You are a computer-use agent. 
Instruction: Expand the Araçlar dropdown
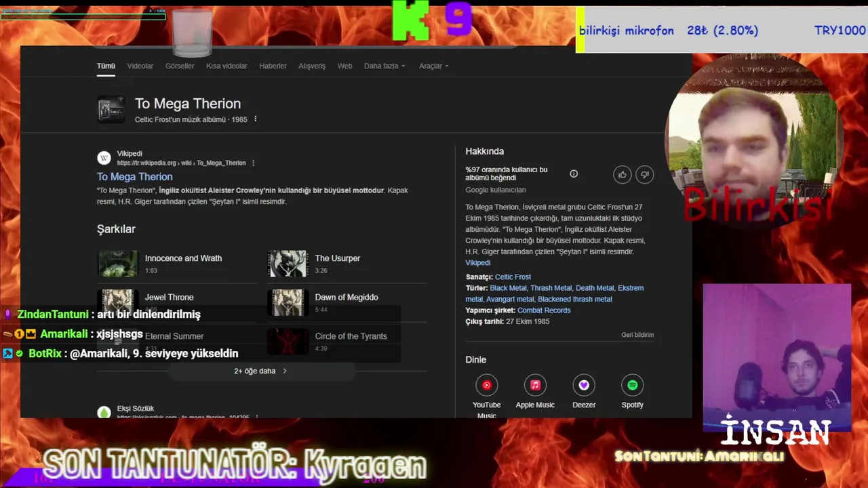pyautogui.click(x=433, y=66)
